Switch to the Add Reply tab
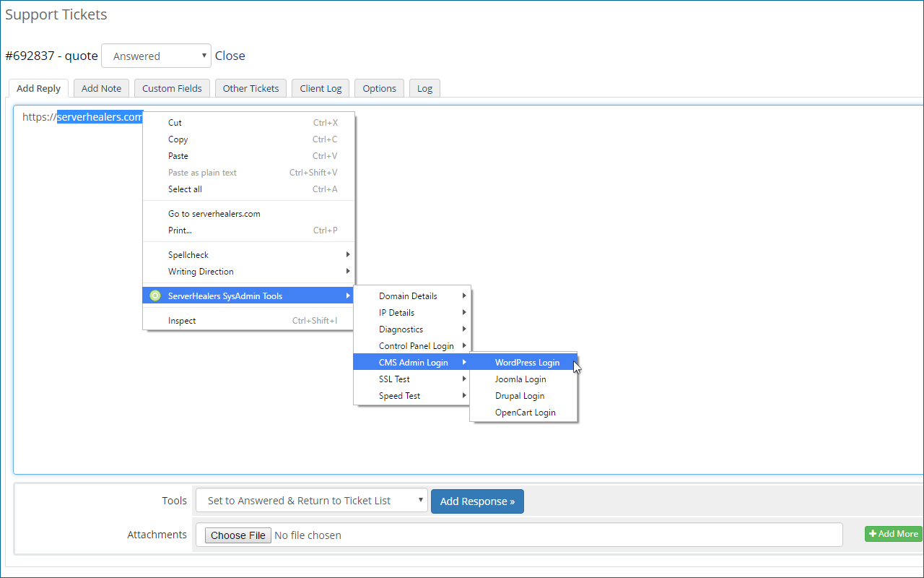The height and width of the screenshot is (578, 924). point(39,88)
